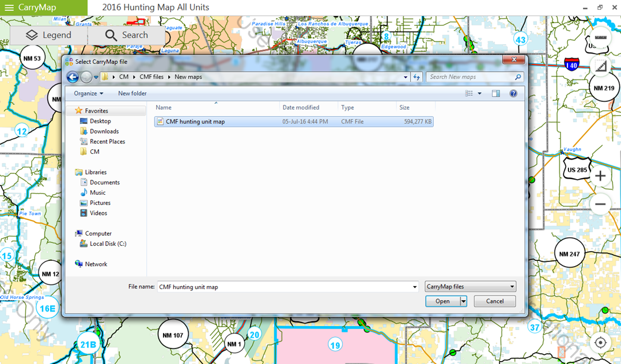Open Recent Places

point(107,142)
